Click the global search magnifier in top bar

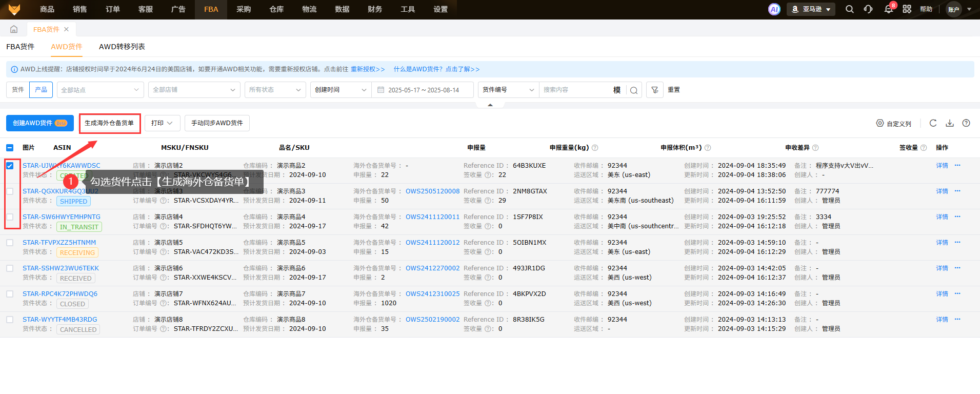click(x=850, y=9)
